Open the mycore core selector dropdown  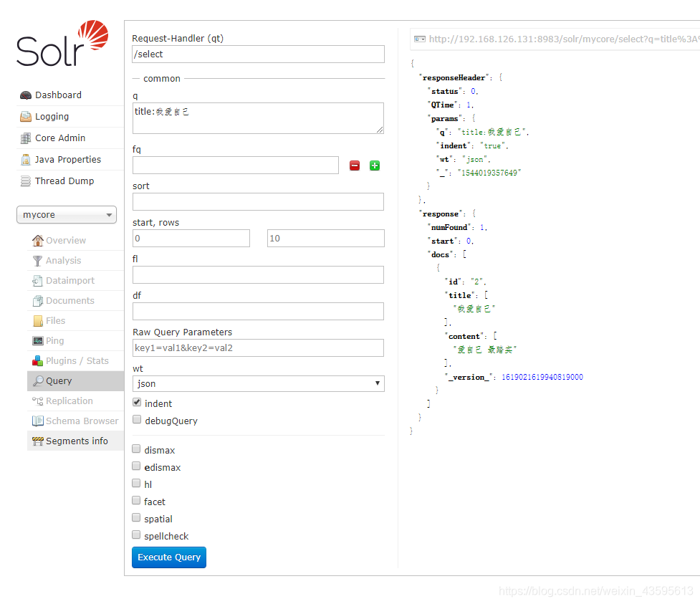pyautogui.click(x=67, y=215)
